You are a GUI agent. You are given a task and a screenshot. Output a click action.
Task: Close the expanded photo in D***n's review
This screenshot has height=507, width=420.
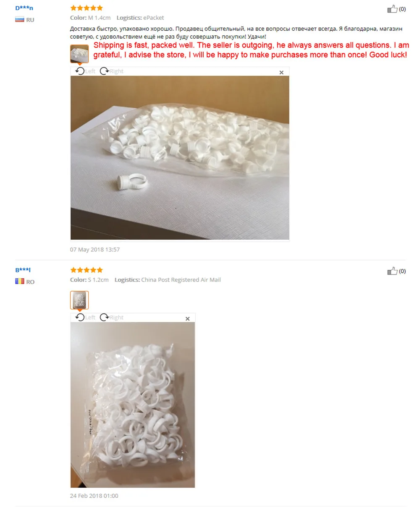[281, 73]
